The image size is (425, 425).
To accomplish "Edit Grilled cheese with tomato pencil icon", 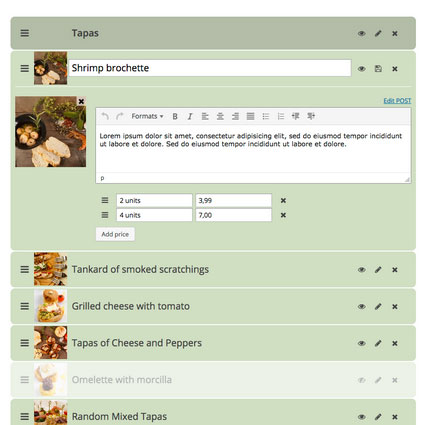I will [378, 306].
